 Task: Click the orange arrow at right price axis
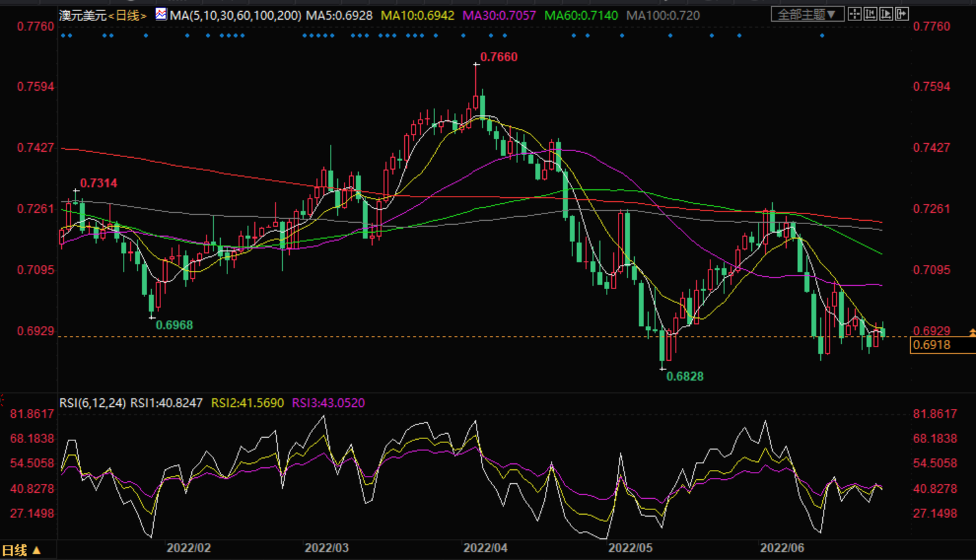click(x=972, y=333)
